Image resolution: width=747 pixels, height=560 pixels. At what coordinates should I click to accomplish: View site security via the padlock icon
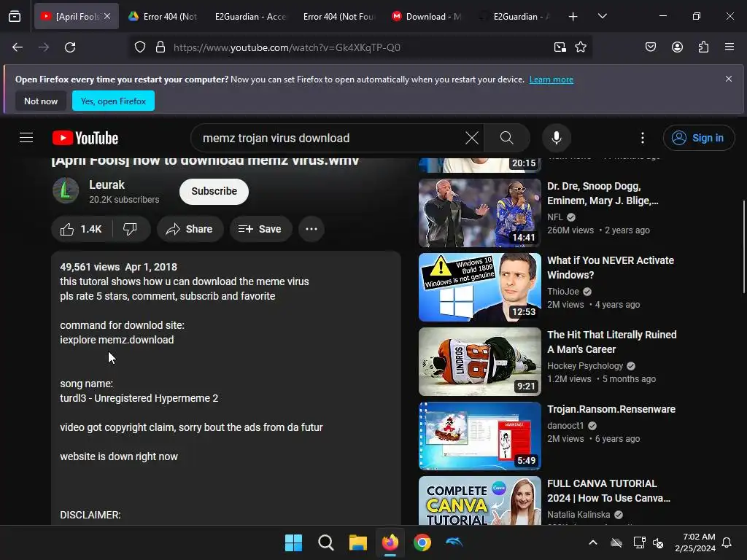click(x=160, y=47)
